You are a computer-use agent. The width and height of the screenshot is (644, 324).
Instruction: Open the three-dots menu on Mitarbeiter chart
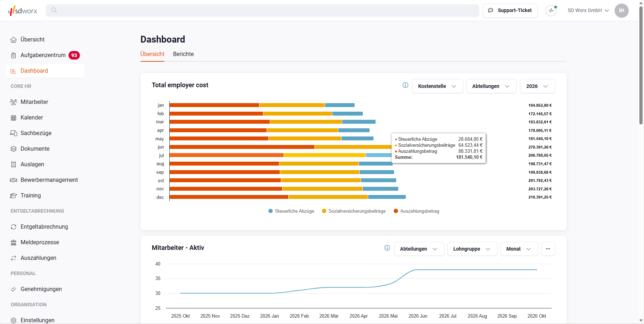click(548, 249)
